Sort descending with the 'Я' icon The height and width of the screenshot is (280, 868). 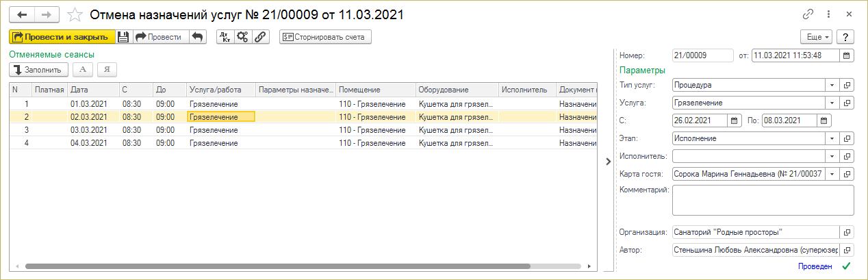click(107, 69)
